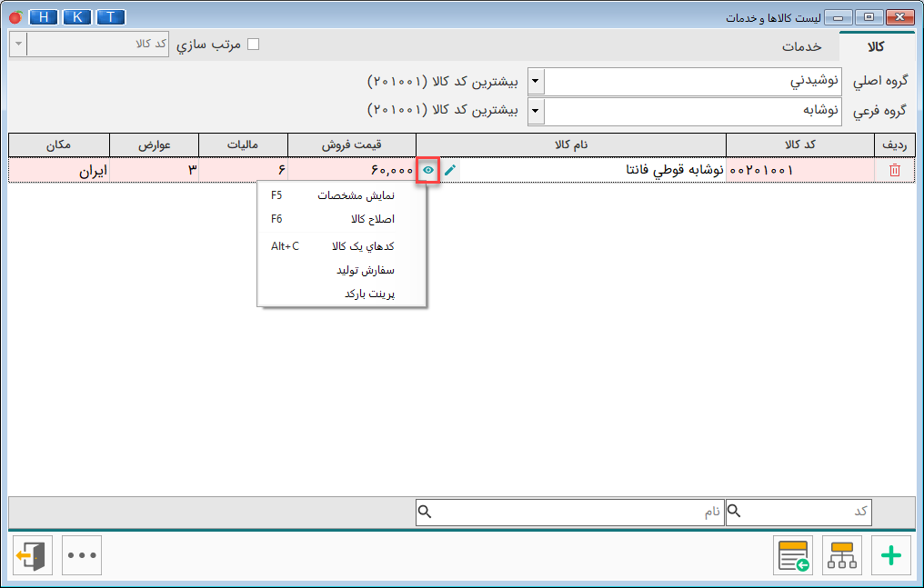Viewport: 924px width, 588px height.
Task: Click the pencil edit icon on Fanta row
Action: point(451,169)
